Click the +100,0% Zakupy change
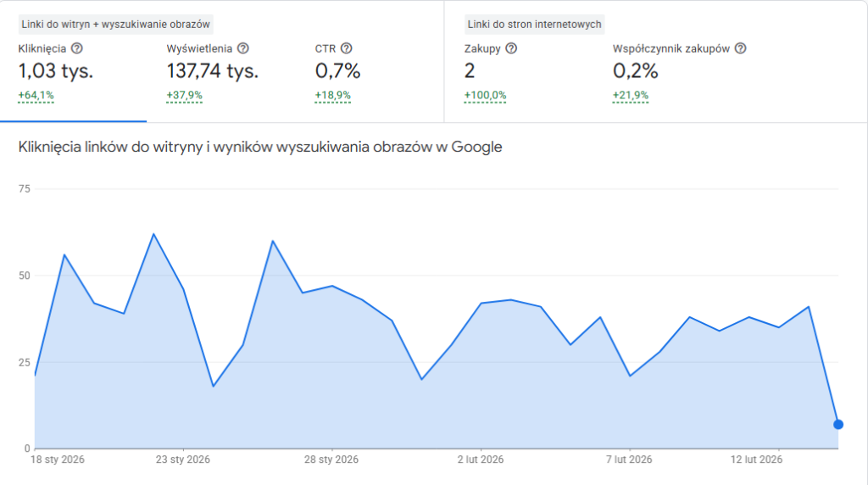The image size is (868, 485). tap(486, 95)
